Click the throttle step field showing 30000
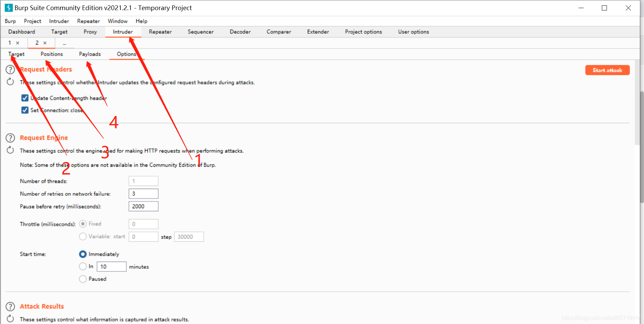This screenshot has width=644, height=324. click(x=189, y=237)
